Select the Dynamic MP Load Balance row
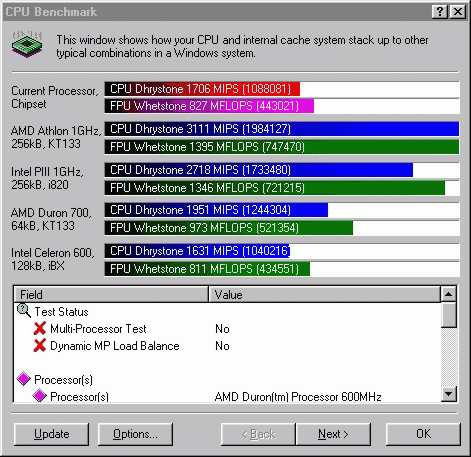471x457 pixels. pyautogui.click(x=228, y=346)
